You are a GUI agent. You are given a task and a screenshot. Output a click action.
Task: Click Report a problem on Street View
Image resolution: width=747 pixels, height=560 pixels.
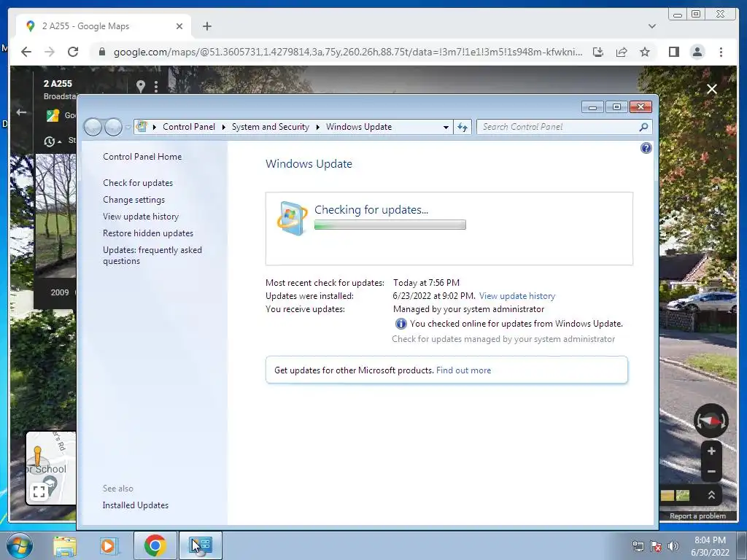pos(697,516)
